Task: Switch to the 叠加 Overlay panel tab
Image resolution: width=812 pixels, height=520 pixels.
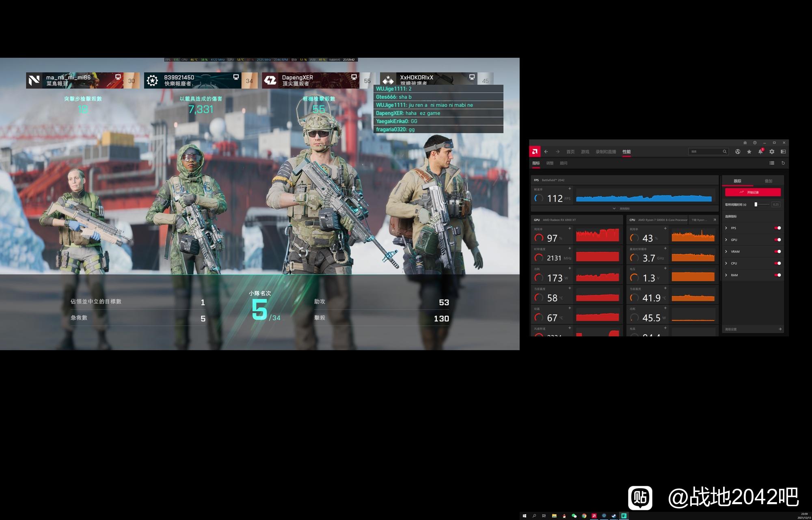Action: coord(768,181)
